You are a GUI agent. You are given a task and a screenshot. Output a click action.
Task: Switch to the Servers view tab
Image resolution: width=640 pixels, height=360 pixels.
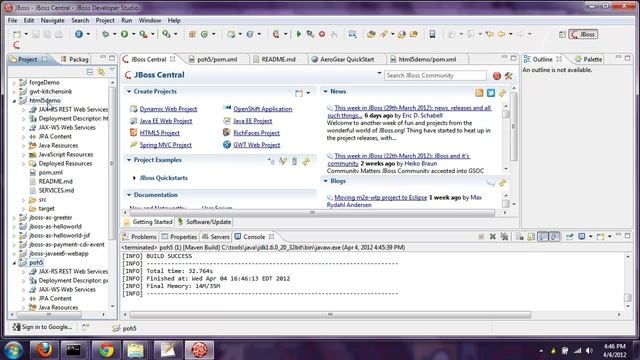pos(216,237)
